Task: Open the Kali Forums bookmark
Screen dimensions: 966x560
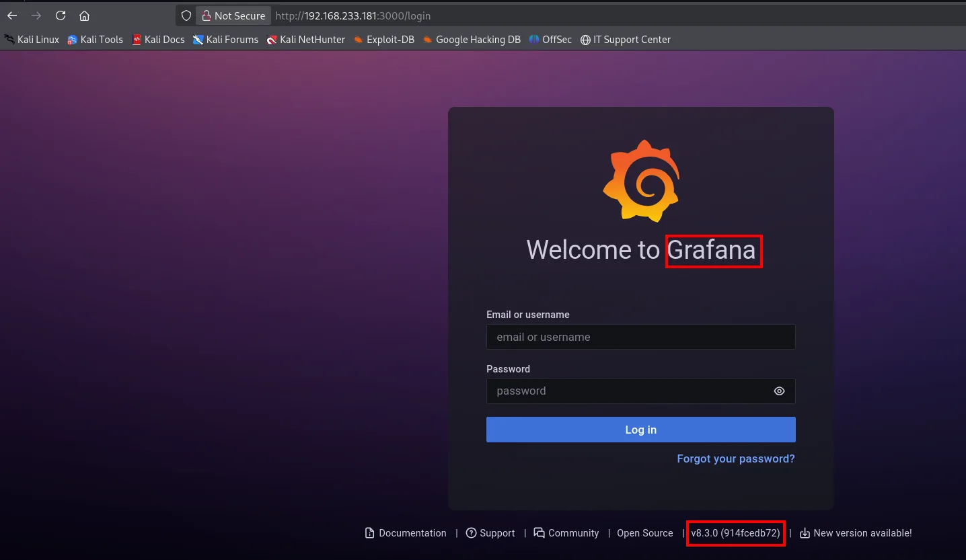Action: 225,40
